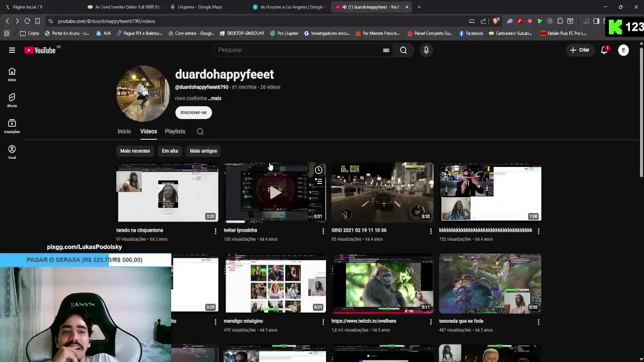Open the 'GRID 2021' night racing thumbnail
The height and width of the screenshot is (362, 644).
[x=382, y=193]
